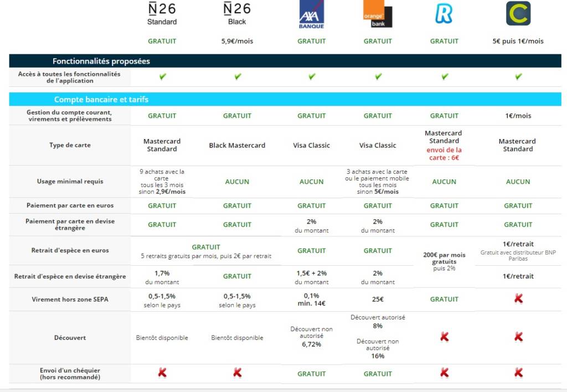567x392 pixels.
Task: Select the Fonctionnalités proposées section header
Action: (x=101, y=61)
